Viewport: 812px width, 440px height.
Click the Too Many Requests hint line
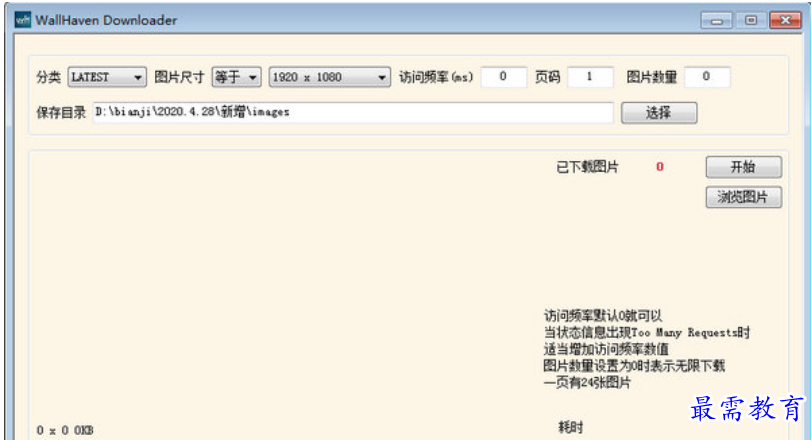[646, 332]
